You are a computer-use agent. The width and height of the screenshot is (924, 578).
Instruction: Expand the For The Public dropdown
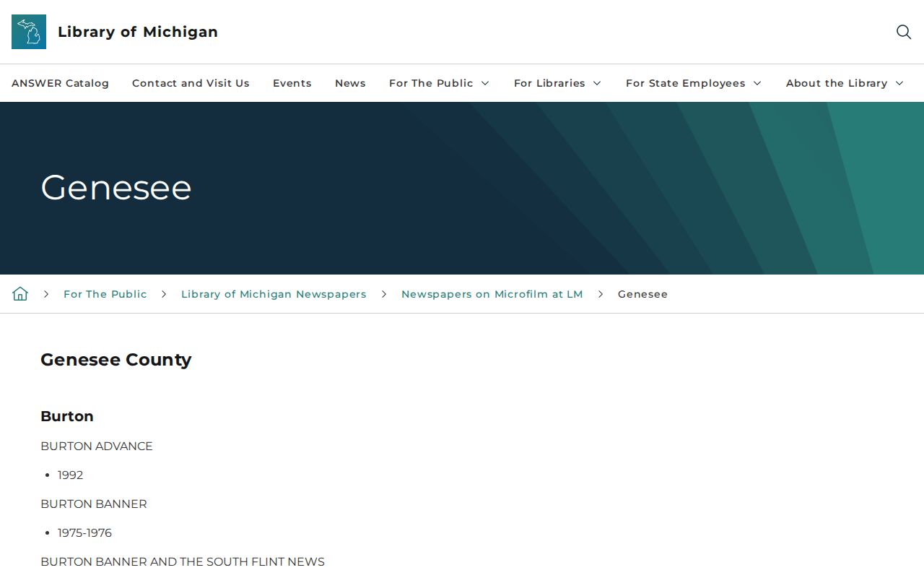440,83
